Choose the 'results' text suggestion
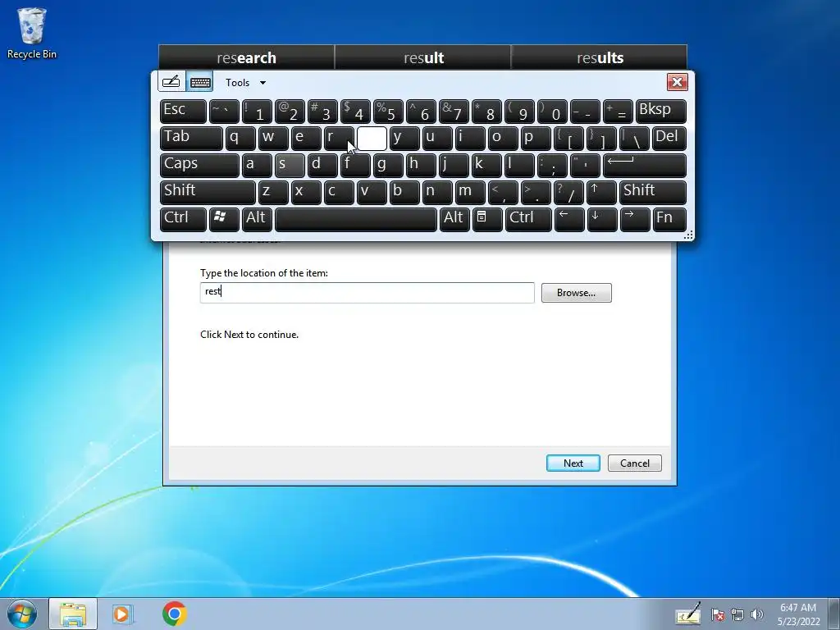This screenshot has height=630, width=840. [600, 57]
